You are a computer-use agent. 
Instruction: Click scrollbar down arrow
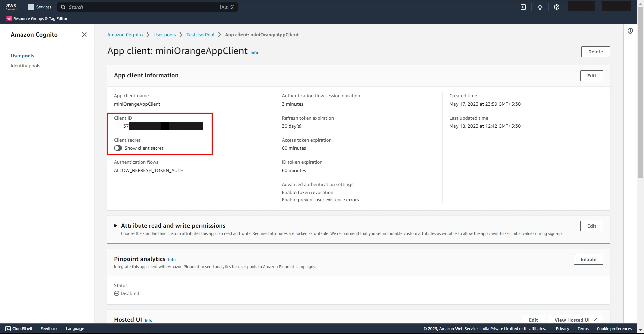click(x=640, y=330)
